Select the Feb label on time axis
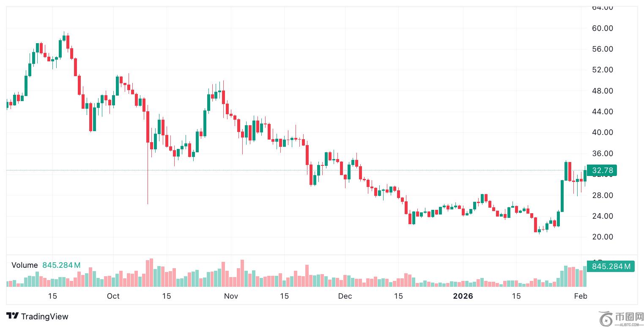 pos(580,296)
